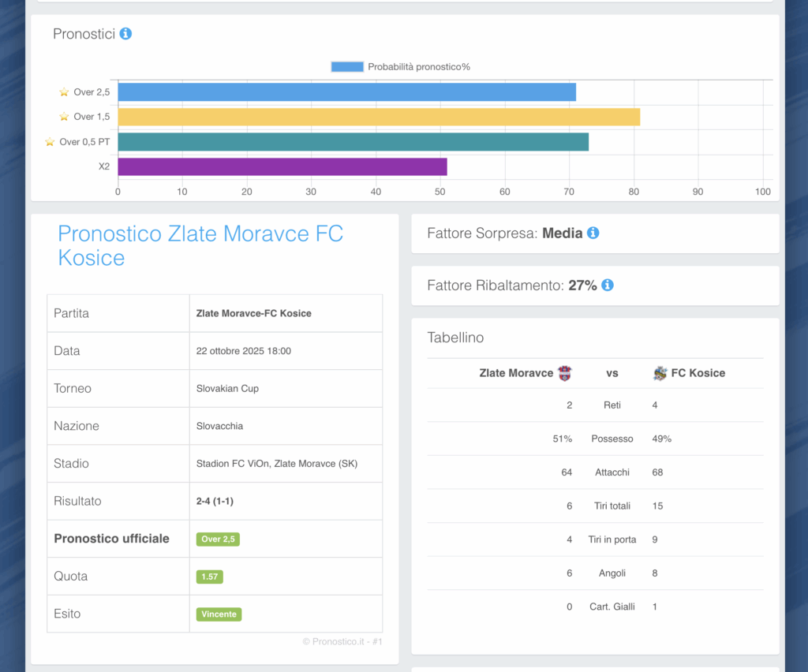Click the 1.57 quota badge

(210, 577)
